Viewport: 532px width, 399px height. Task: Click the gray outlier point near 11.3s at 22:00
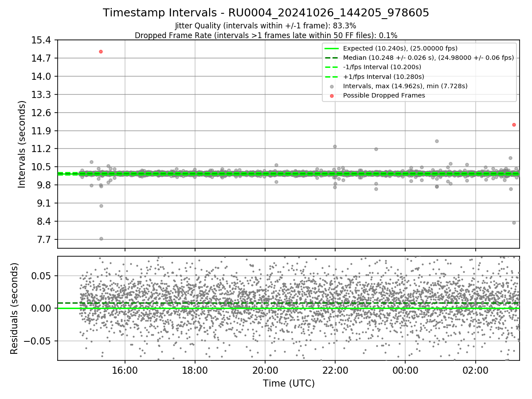(x=335, y=146)
